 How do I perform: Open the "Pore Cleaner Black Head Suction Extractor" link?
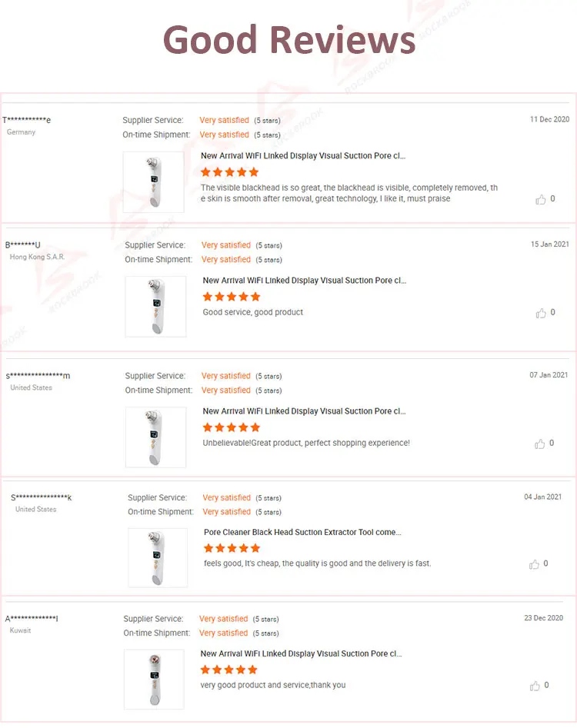coord(302,532)
